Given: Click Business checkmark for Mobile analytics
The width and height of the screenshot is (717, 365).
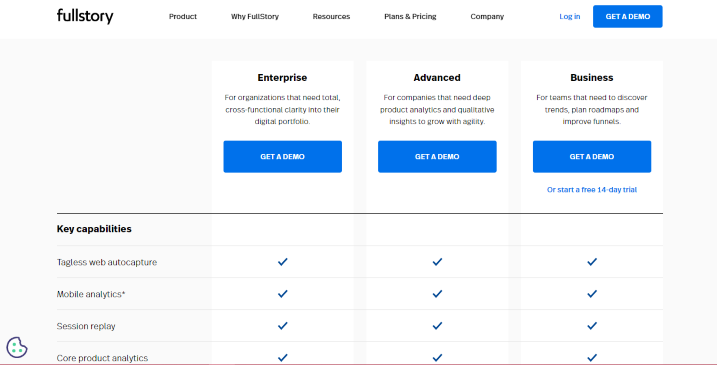Looking at the screenshot, I should 592,294.
